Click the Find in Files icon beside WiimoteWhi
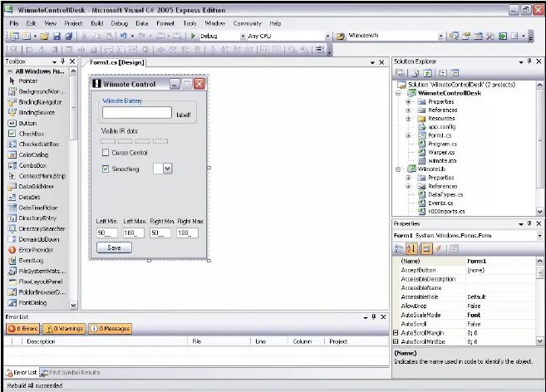Screen dimensions: 546x392 click(x=341, y=36)
